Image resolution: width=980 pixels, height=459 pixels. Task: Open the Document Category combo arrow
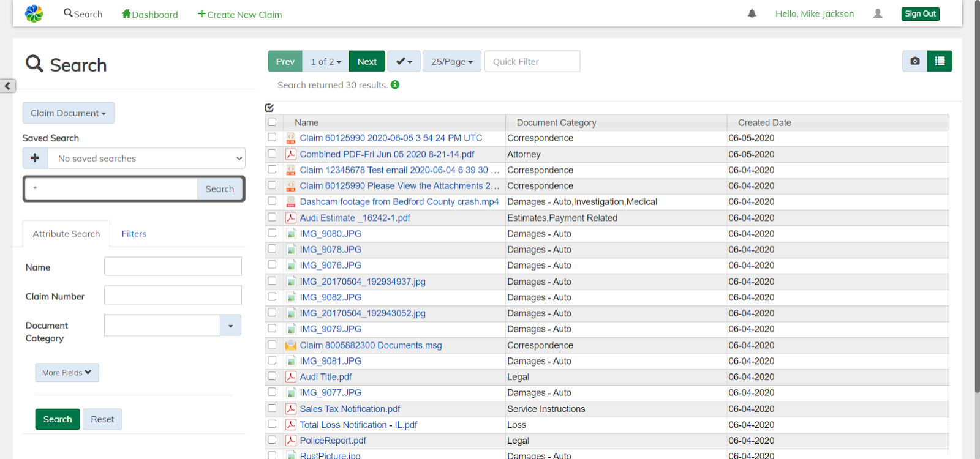(x=230, y=326)
